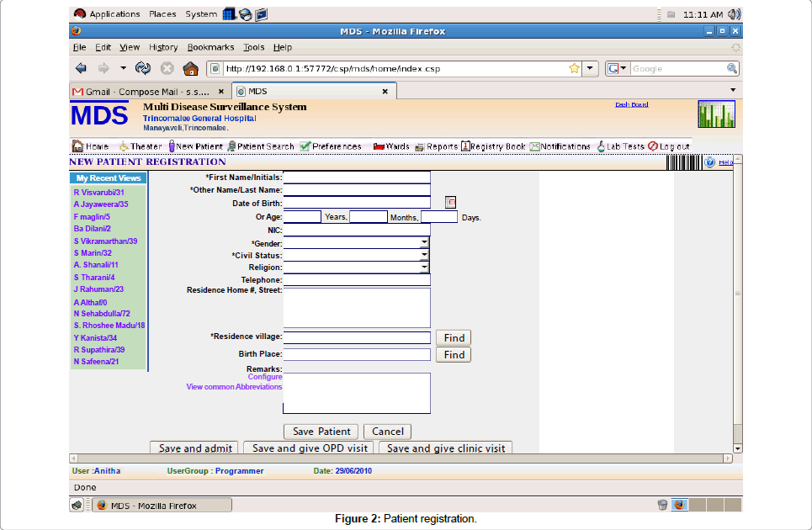The width and height of the screenshot is (812, 530).
Task: Expand the Civil Status dropdown
Action: [424, 255]
